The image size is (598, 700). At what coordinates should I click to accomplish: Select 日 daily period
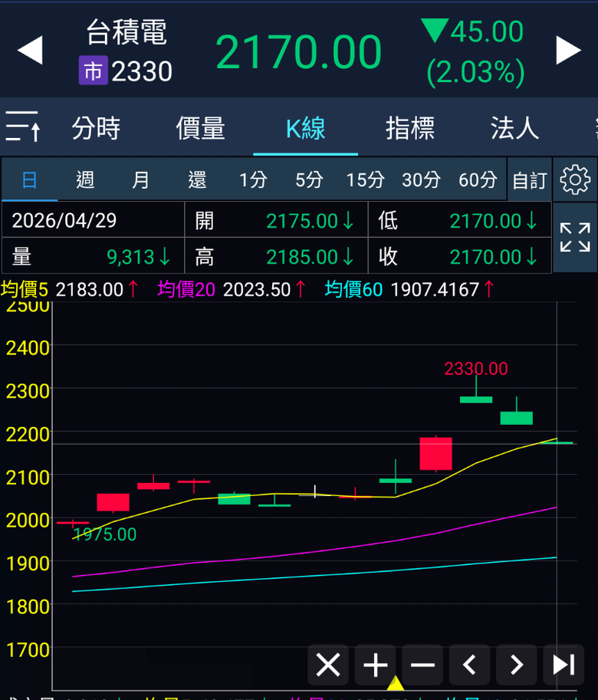(29, 180)
